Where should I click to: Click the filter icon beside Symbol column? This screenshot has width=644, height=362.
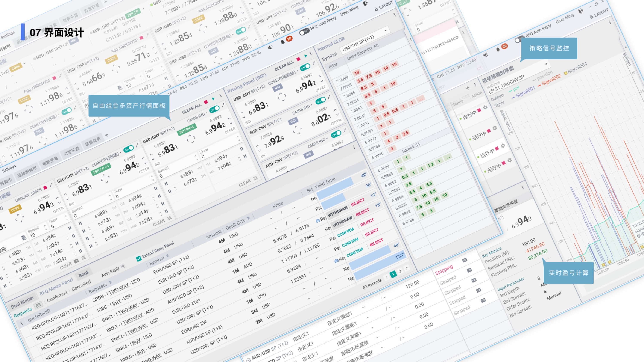point(167,256)
